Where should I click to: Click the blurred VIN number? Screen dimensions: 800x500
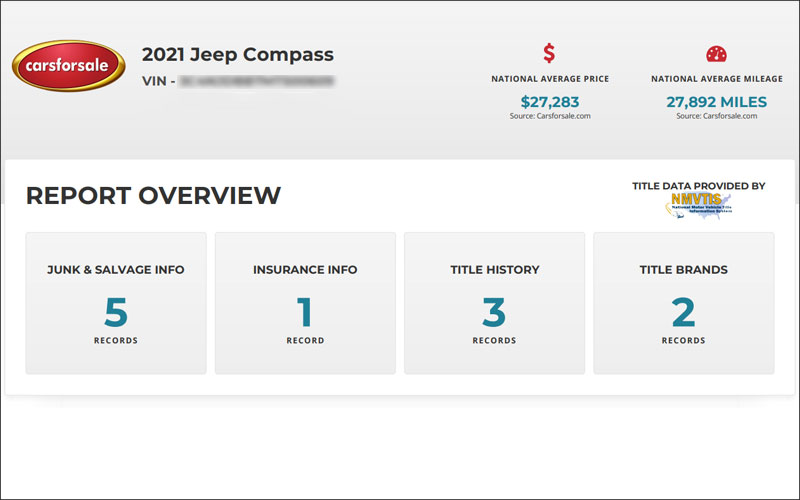[257, 81]
